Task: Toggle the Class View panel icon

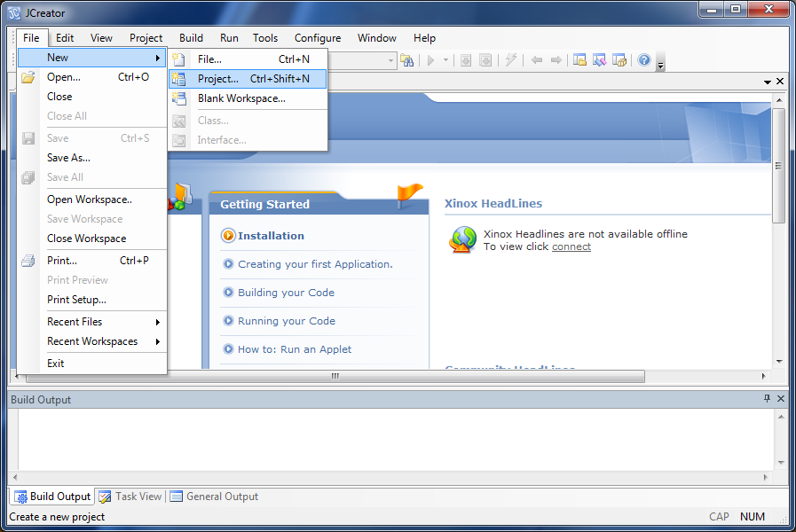Action: tap(600, 60)
